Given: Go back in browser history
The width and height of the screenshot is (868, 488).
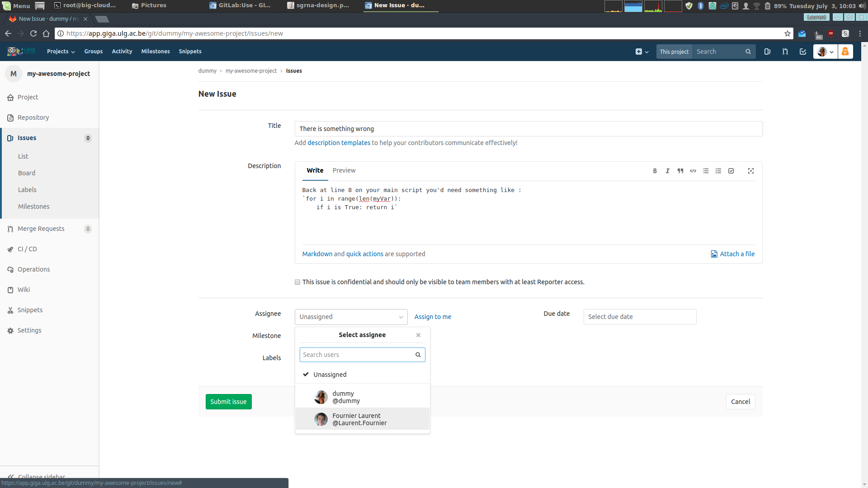Looking at the screenshot, I should pyautogui.click(x=8, y=33).
